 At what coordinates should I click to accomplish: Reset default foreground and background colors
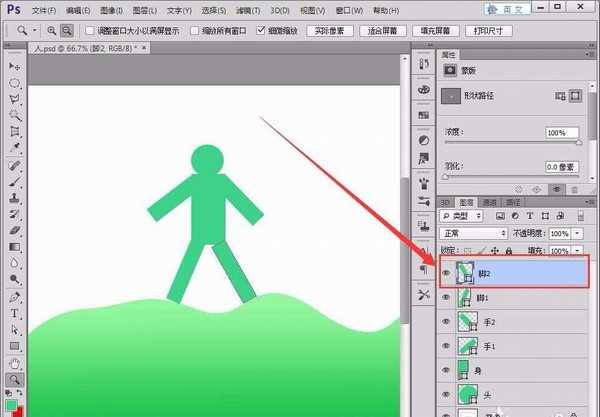tap(9, 393)
